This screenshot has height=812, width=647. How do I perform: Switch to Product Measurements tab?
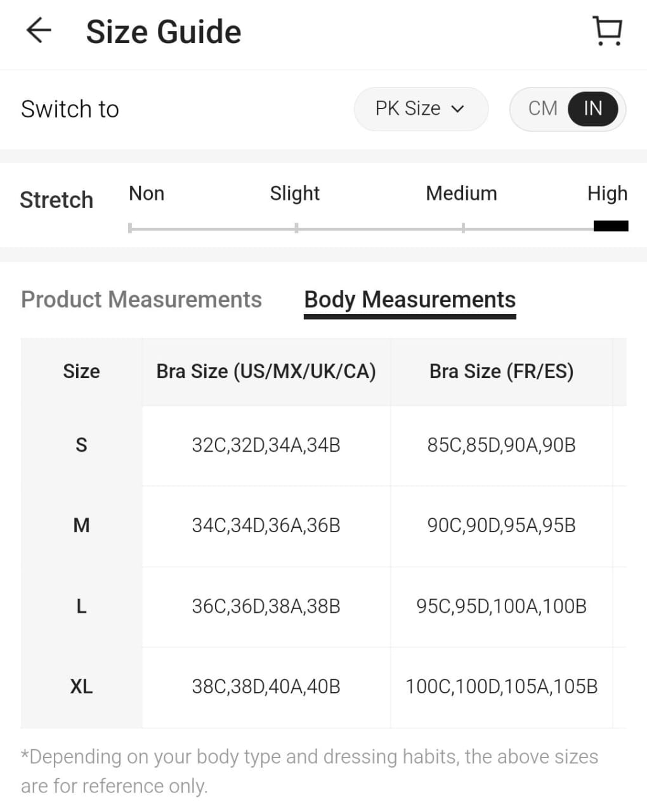pyautogui.click(x=141, y=299)
